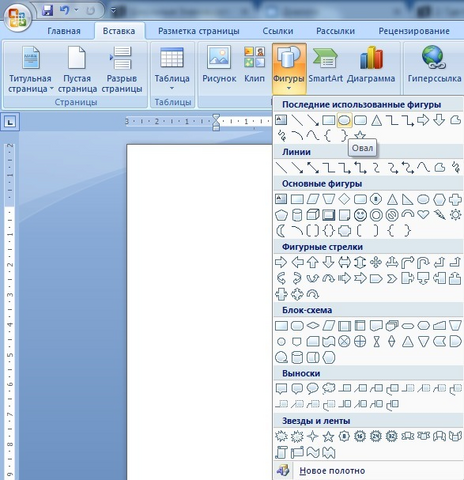Switch to Разметка страницы tab
464x480 pixels.
pyautogui.click(x=199, y=31)
